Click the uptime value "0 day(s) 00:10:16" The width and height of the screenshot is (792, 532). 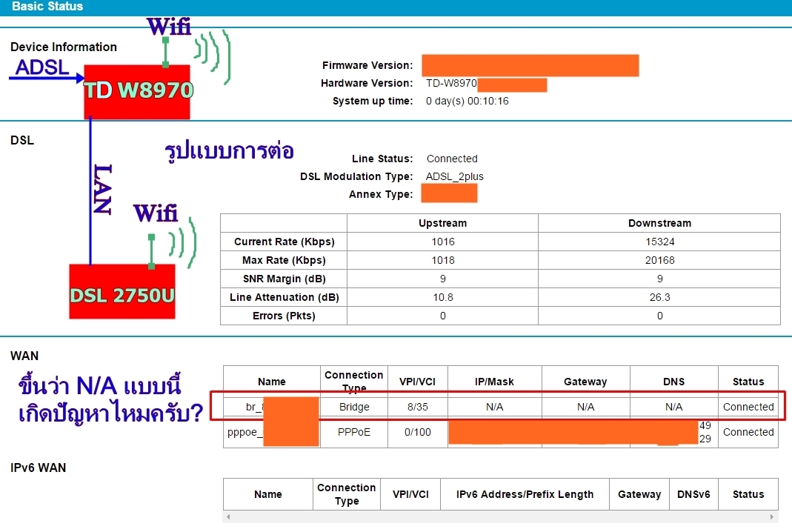(x=467, y=101)
